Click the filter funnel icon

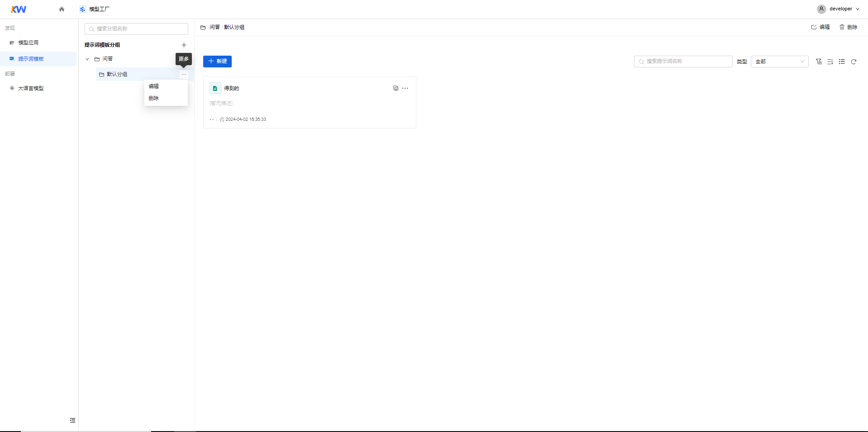tap(819, 62)
